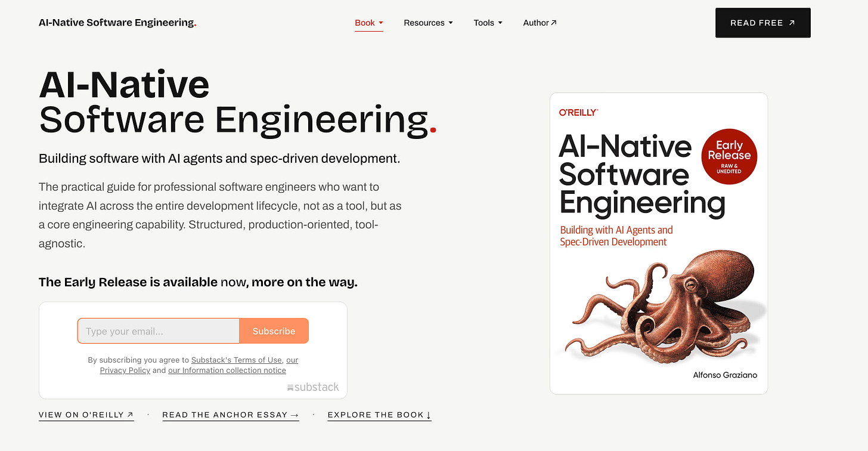868x451 pixels.
Task: Select the 'Building software with AI agents' subtitle
Action: (x=219, y=159)
